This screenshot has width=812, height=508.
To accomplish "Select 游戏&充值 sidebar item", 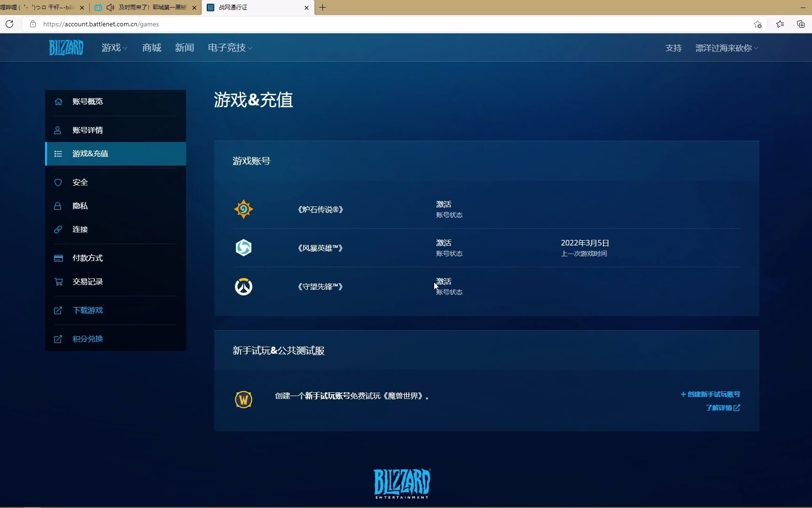I will pos(116,154).
